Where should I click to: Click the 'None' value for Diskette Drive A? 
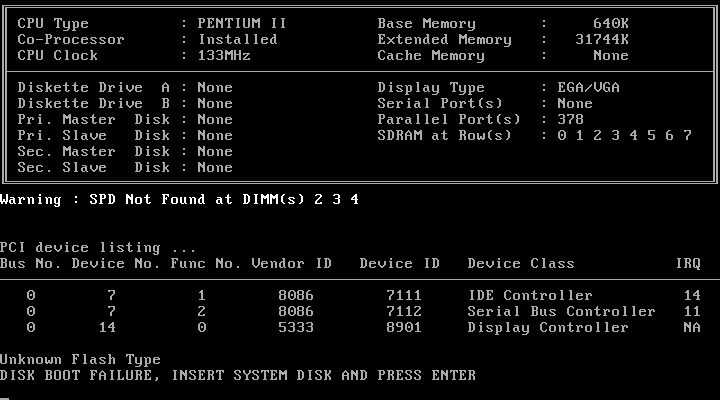click(x=215, y=87)
